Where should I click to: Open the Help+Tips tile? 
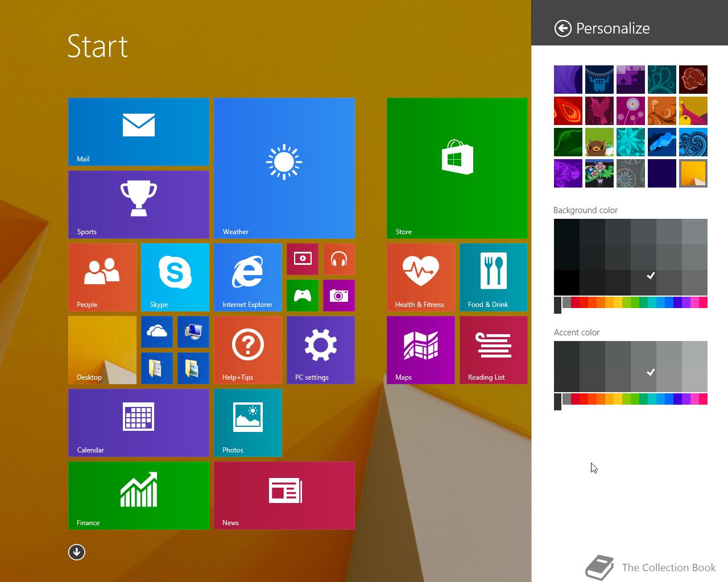[248, 350]
